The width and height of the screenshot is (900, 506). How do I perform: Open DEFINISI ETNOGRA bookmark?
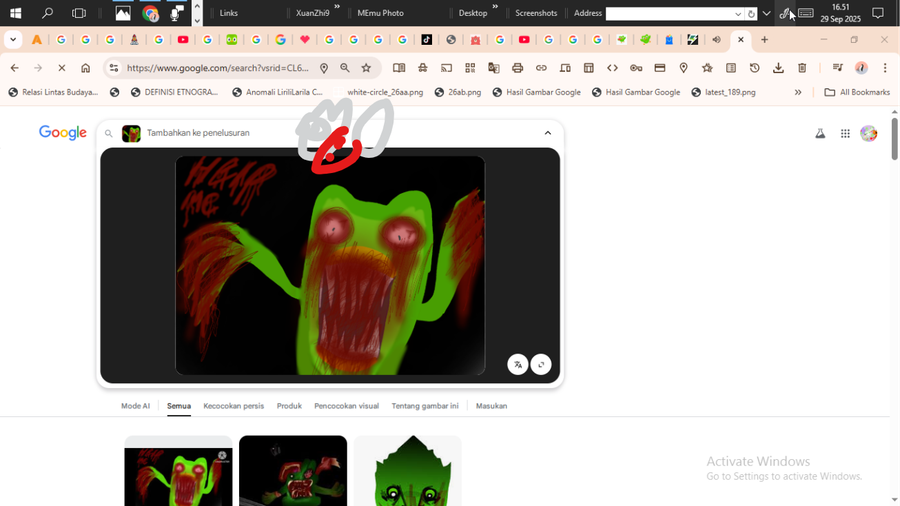(x=174, y=92)
